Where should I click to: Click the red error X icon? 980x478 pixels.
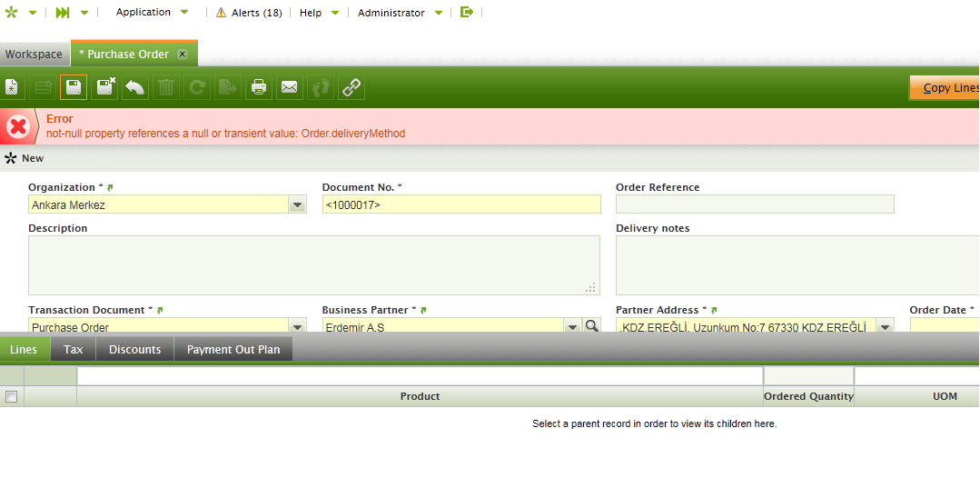pyautogui.click(x=19, y=127)
